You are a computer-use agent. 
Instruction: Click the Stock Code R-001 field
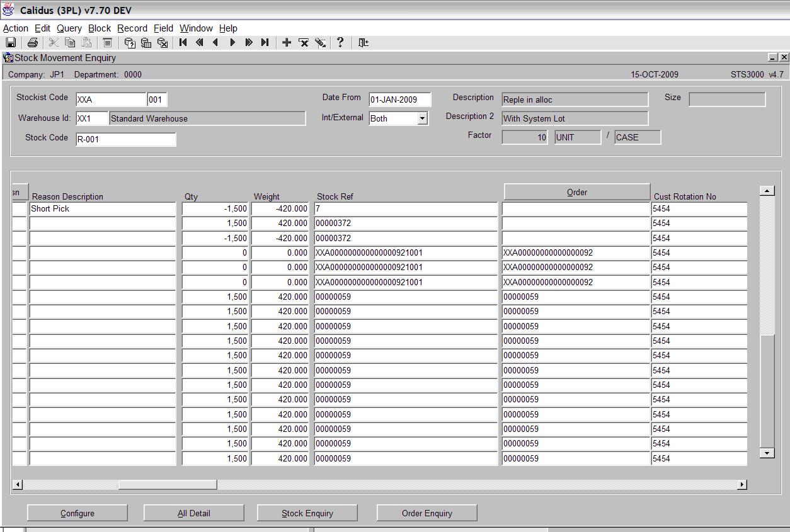click(125, 139)
